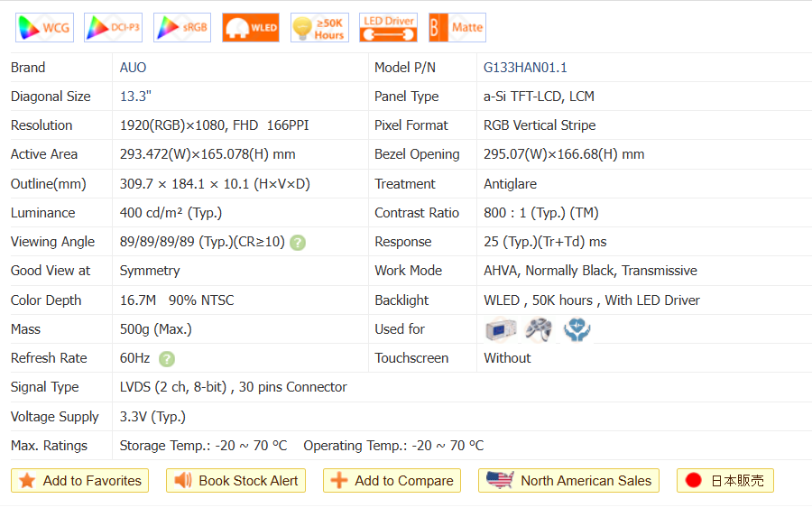812x517 pixels.
Task: Click the ≥50K Hours lightbulb badge
Action: pyautogui.click(x=319, y=28)
